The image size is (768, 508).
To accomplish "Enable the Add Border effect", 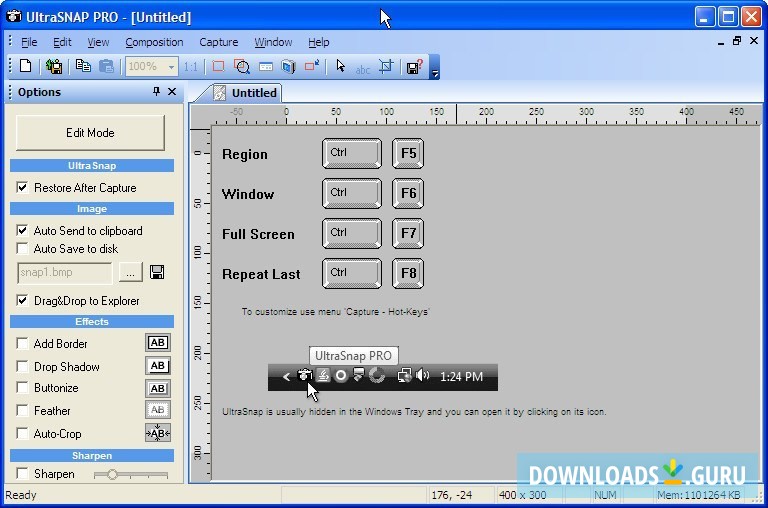I will click(x=22, y=343).
